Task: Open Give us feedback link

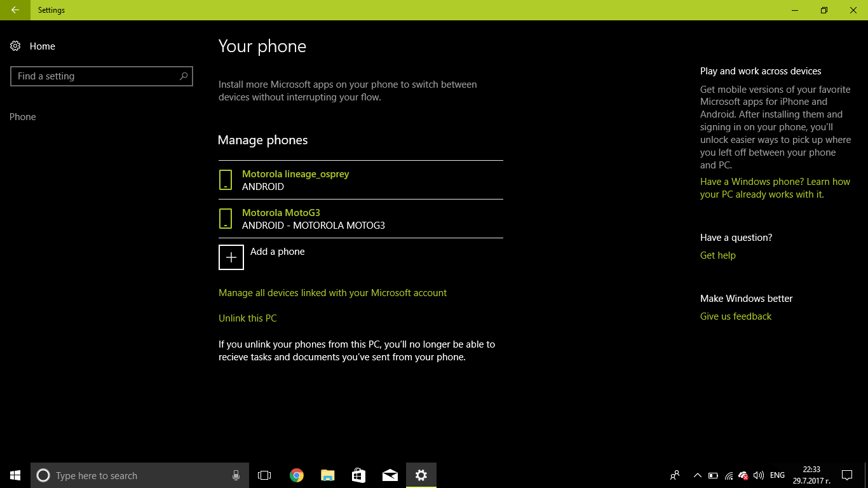Action: (x=736, y=316)
